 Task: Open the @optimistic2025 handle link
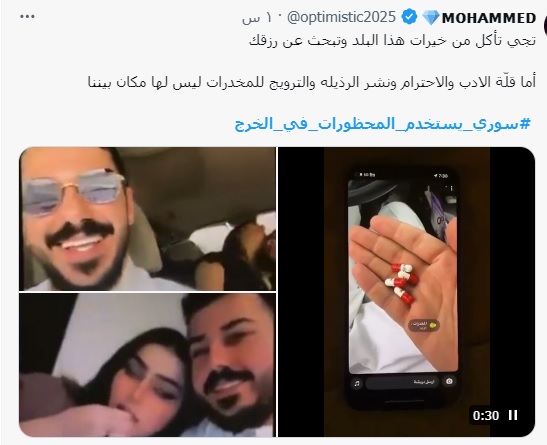pos(341,17)
